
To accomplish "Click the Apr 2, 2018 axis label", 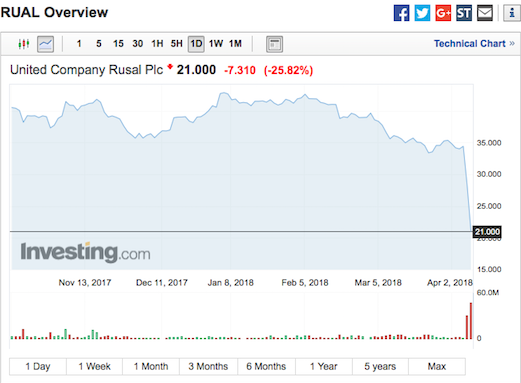I will (x=450, y=283).
